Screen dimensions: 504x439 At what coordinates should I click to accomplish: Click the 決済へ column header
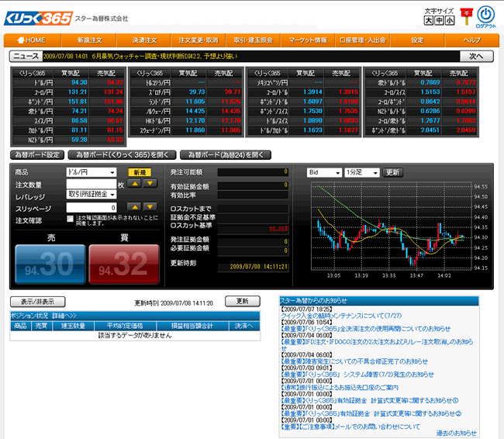pyautogui.click(x=244, y=326)
